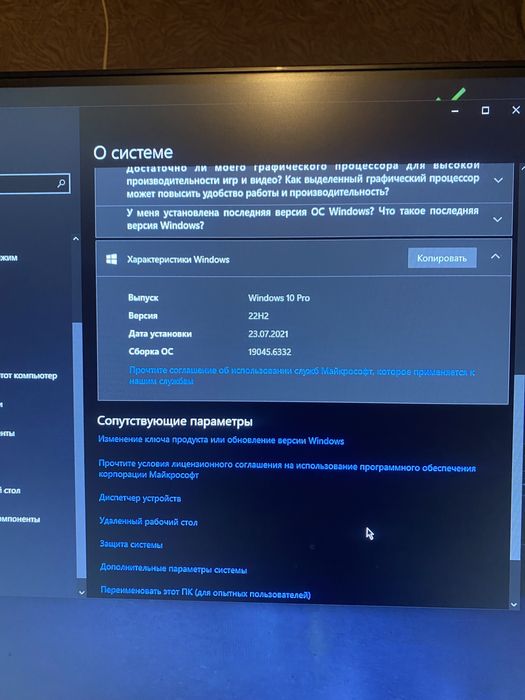Click the Версия label
The image size is (525, 700).
click(143, 316)
